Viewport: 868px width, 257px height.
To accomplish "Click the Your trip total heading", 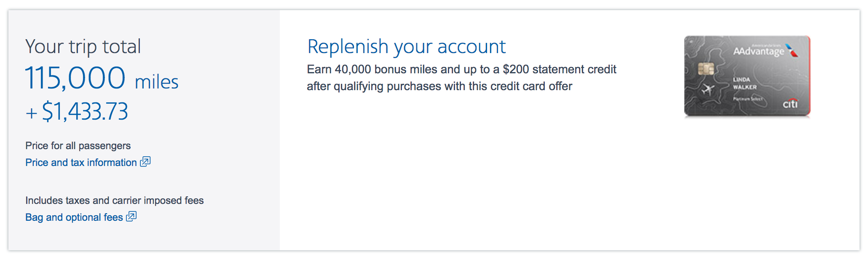I will point(83,46).
